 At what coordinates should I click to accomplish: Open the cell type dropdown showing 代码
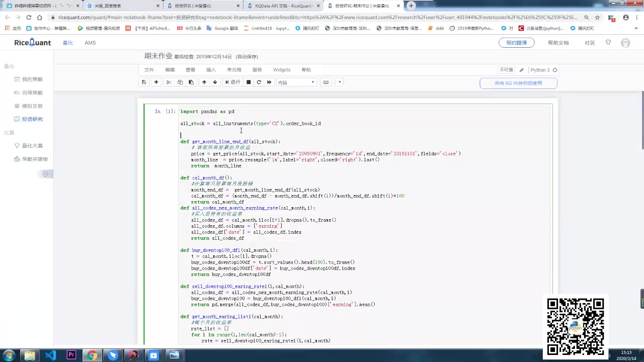(x=296, y=82)
